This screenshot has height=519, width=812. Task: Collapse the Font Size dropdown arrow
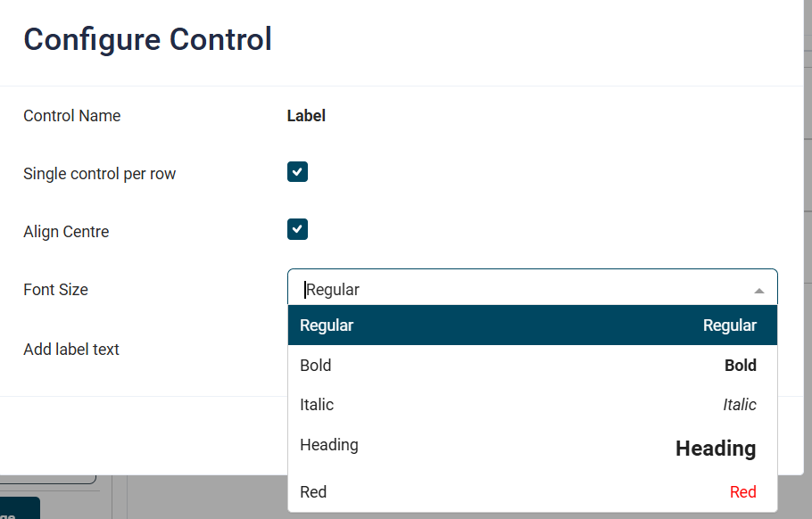758,291
